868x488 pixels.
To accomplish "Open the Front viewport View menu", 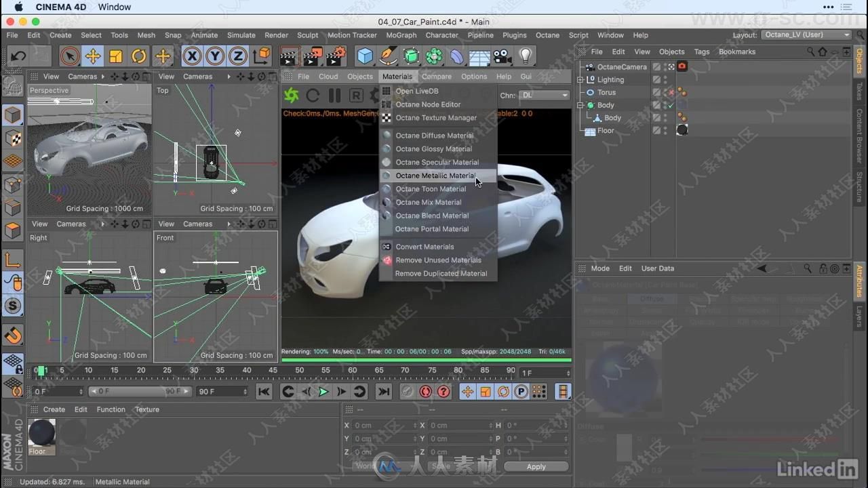I will (x=166, y=224).
